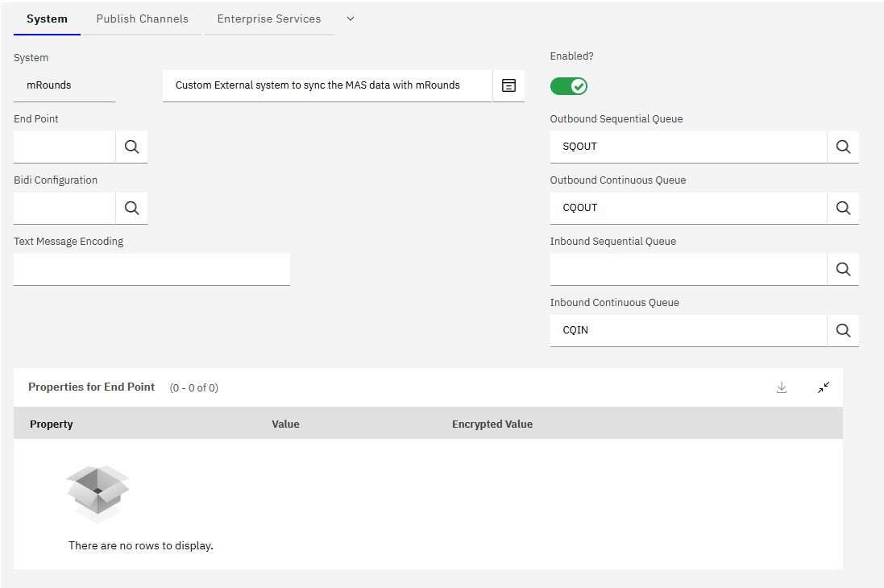Viewport: 884px width, 588px height.
Task: Open long description editor icon beside system description
Action: point(508,85)
